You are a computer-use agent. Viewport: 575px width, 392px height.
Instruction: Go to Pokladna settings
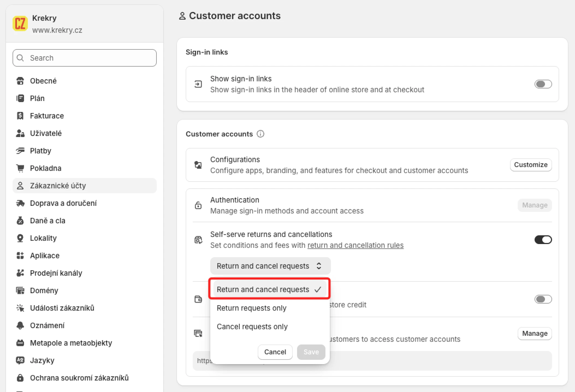click(85, 168)
